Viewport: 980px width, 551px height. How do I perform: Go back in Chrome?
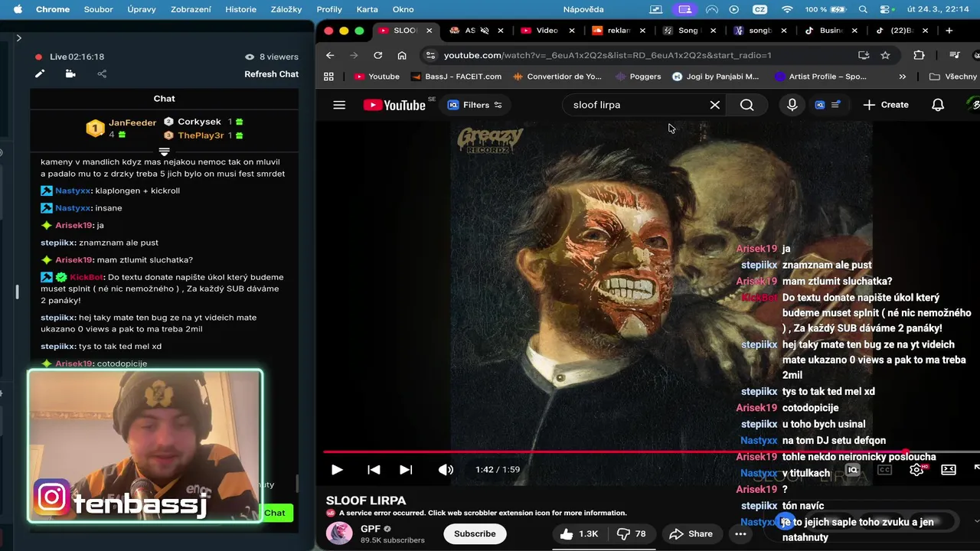point(330,55)
